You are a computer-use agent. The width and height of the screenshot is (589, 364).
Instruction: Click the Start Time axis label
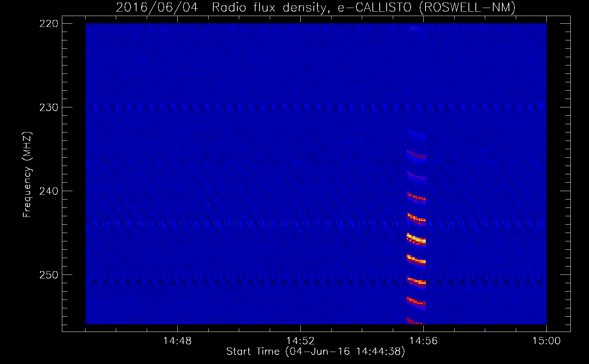316,352
